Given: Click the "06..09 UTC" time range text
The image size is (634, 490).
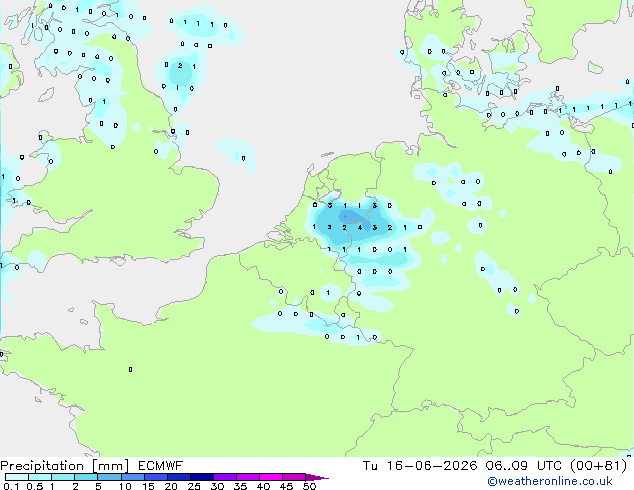Looking at the screenshot, I should click(524, 466).
